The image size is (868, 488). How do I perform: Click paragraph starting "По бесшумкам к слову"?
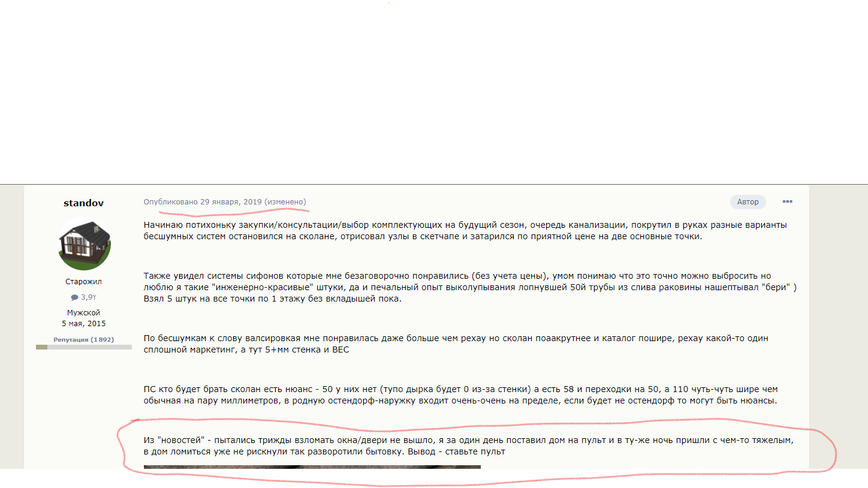456,344
